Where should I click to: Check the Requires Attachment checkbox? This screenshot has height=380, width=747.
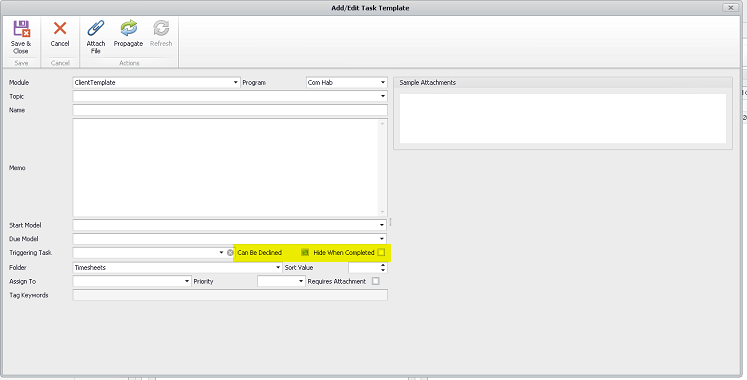pos(376,281)
